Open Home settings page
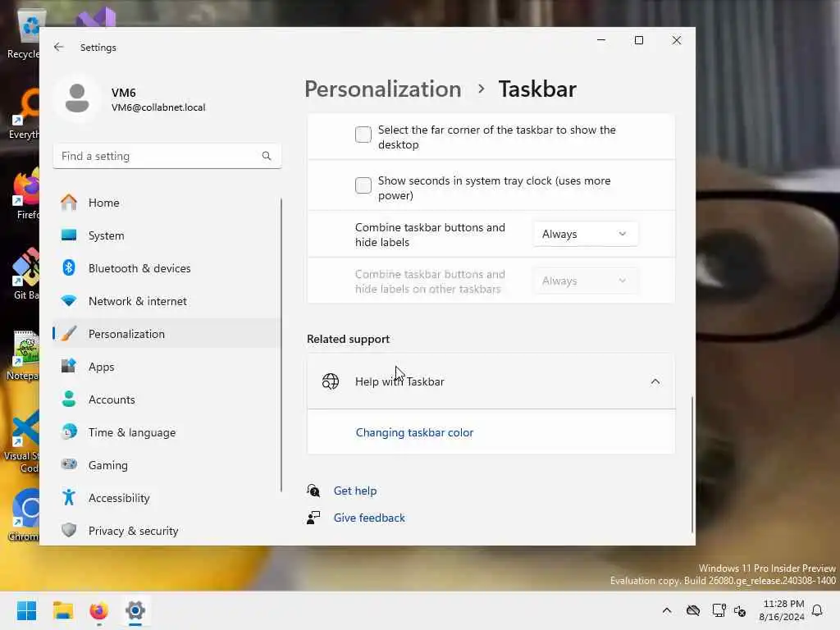 [x=167, y=203]
